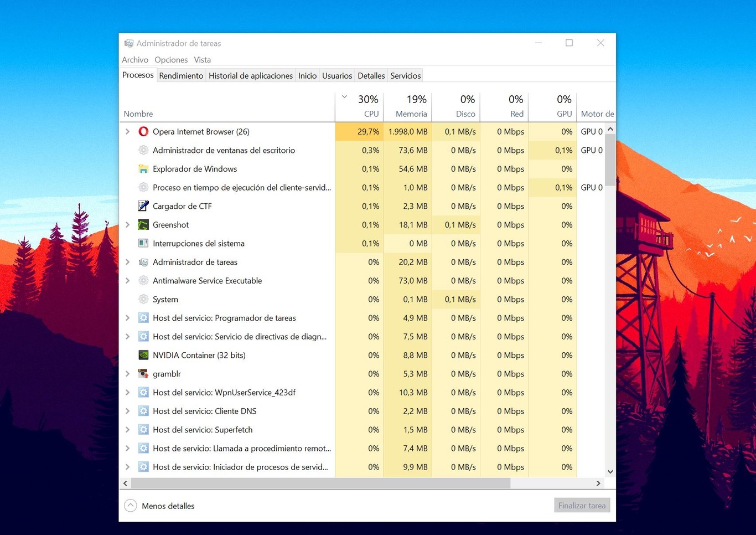Expand the Administrador de tareas process row

click(128, 262)
